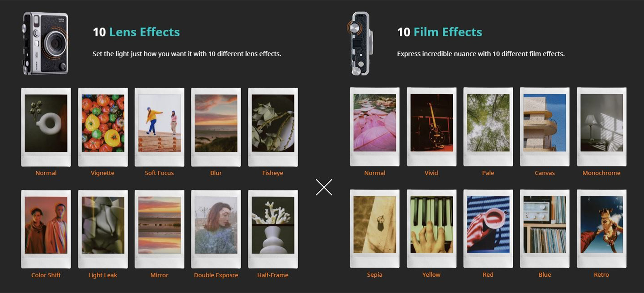Open the Sepia film effect photo

374,229
